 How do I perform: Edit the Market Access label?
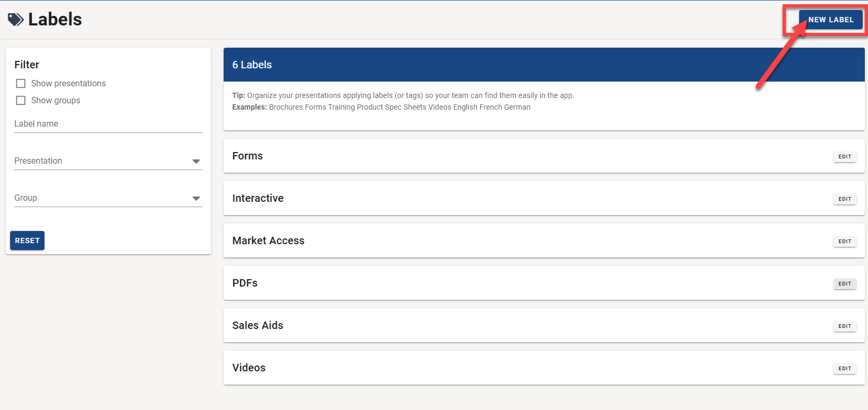(845, 242)
